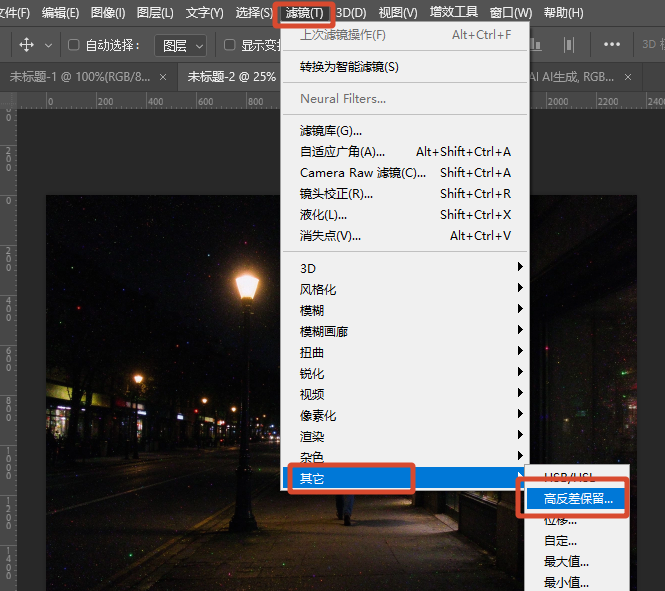665x591 pixels.
Task: Switch to the 未标题-1 @ 100% tab
Action: pos(80,77)
